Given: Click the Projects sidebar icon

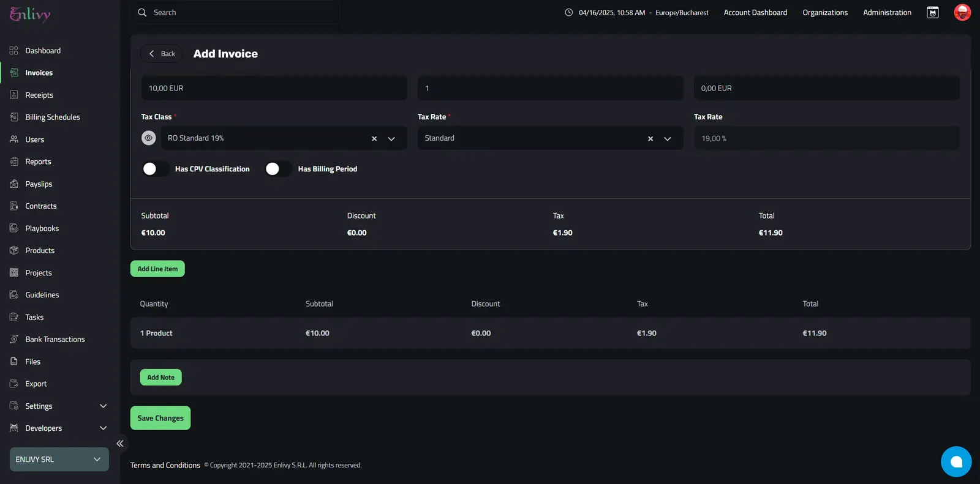Looking at the screenshot, I should 14,273.
